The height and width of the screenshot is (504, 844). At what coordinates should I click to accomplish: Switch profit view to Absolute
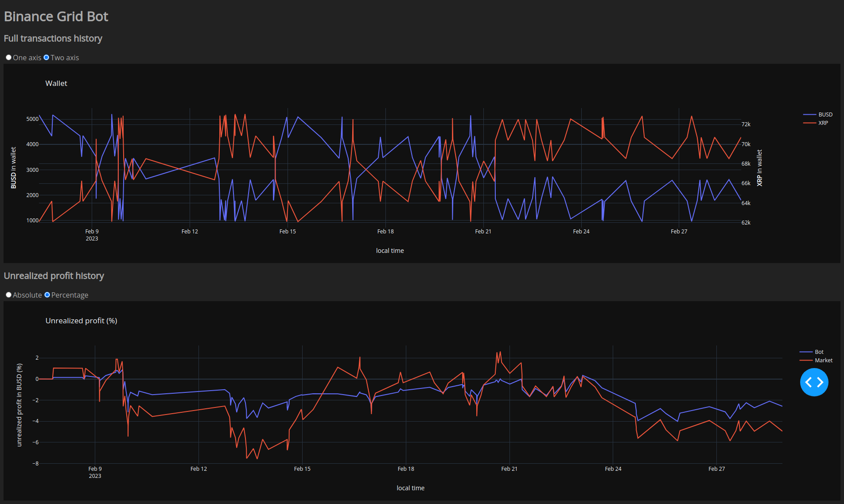9,295
